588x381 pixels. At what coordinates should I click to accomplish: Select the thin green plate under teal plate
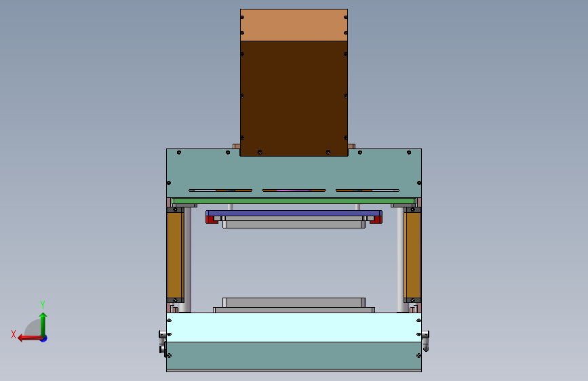(x=294, y=201)
